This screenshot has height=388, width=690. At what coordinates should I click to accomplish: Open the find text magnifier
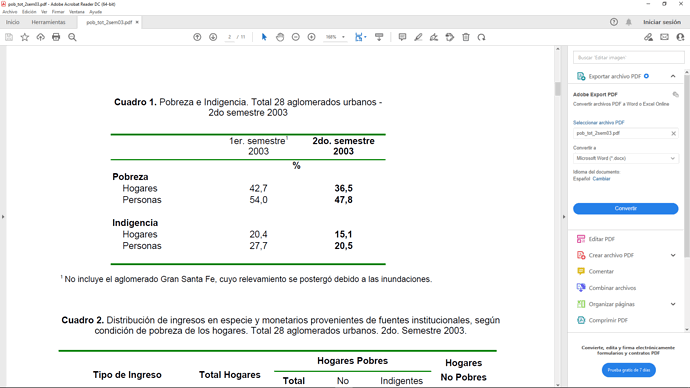point(72,37)
